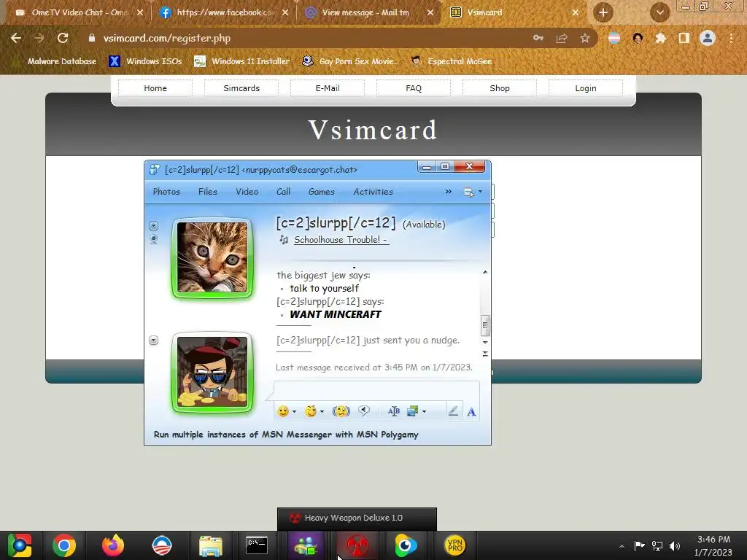Click the music note icon beside Schoolhouse Trouble
Viewport: 747px width, 560px height.
284,239
